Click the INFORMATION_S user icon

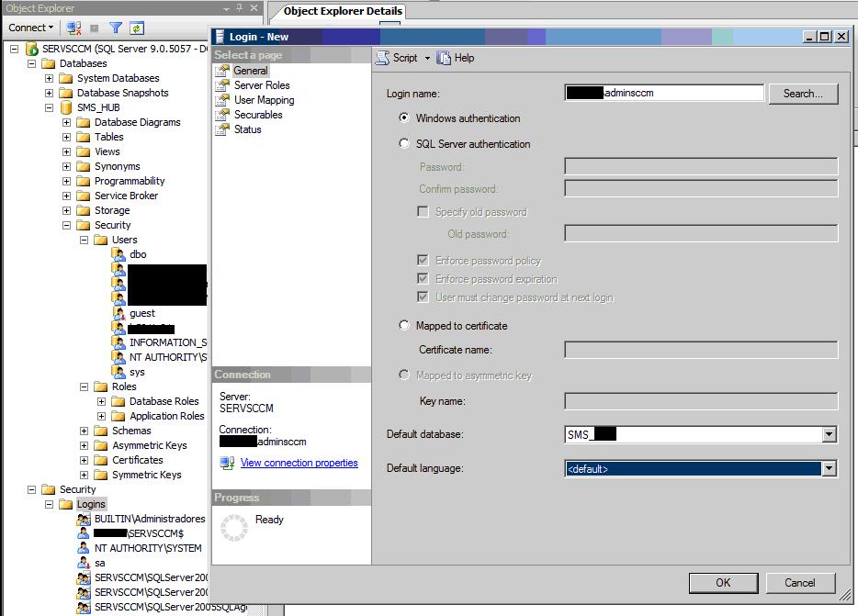(x=119, y=342)
